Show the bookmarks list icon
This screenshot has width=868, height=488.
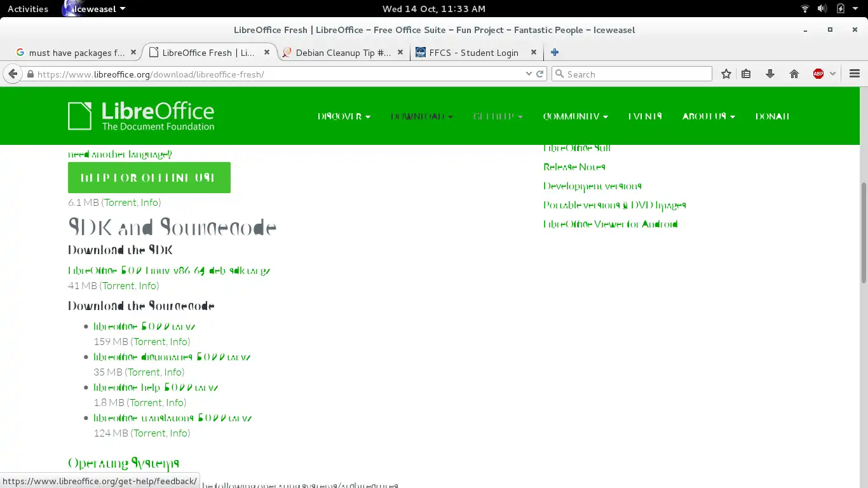[x=746, y=74]
